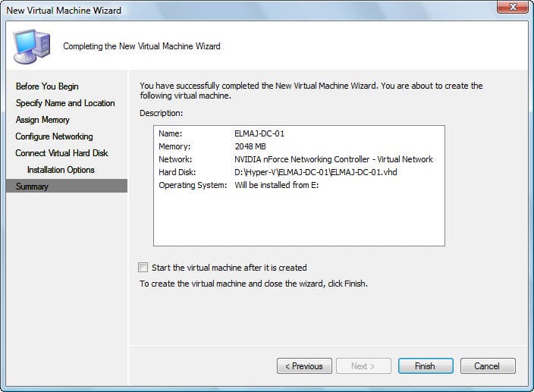Click 'Will be installed from E:' text

[x=277, y=185]
